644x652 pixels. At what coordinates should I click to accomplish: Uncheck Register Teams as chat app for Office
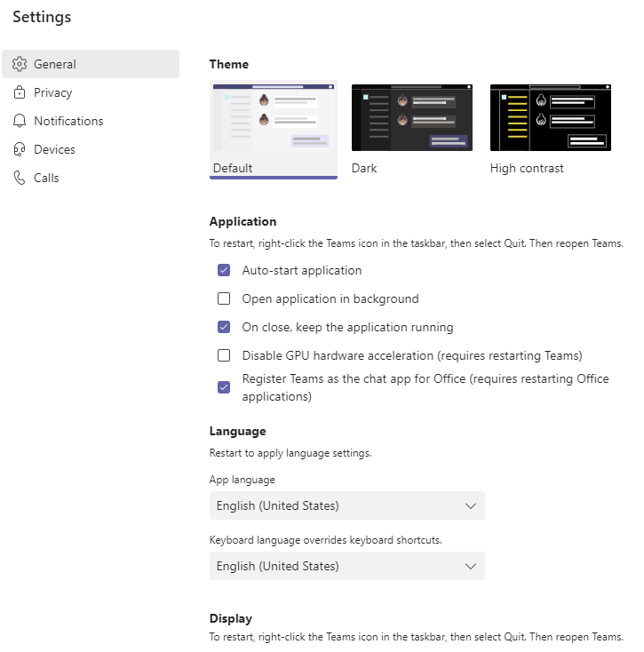224,387
